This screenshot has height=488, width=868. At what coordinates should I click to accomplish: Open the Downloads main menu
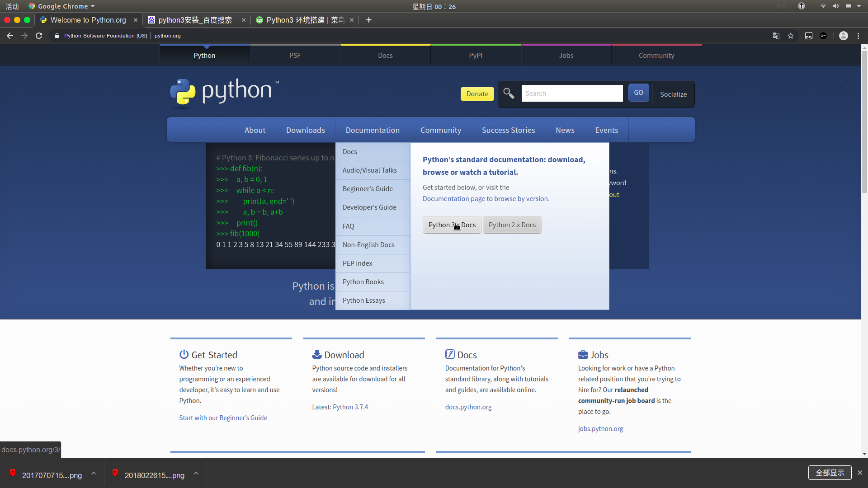[x=306, y=130]
